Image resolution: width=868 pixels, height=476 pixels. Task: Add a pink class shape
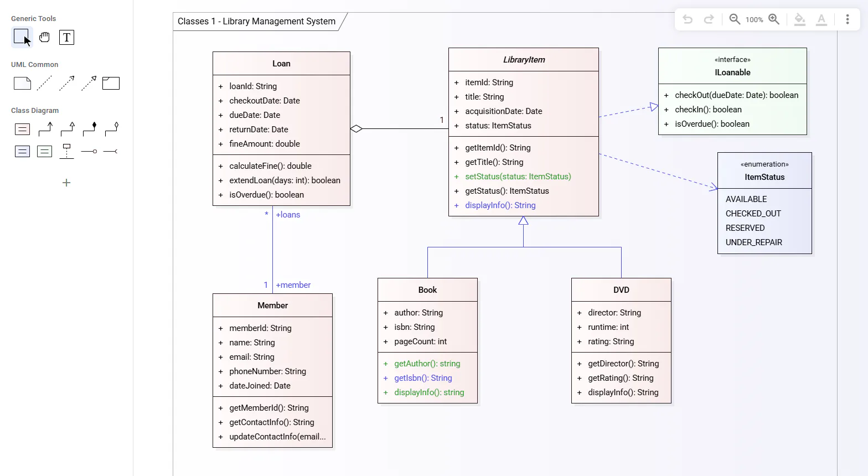coord(22,130)
